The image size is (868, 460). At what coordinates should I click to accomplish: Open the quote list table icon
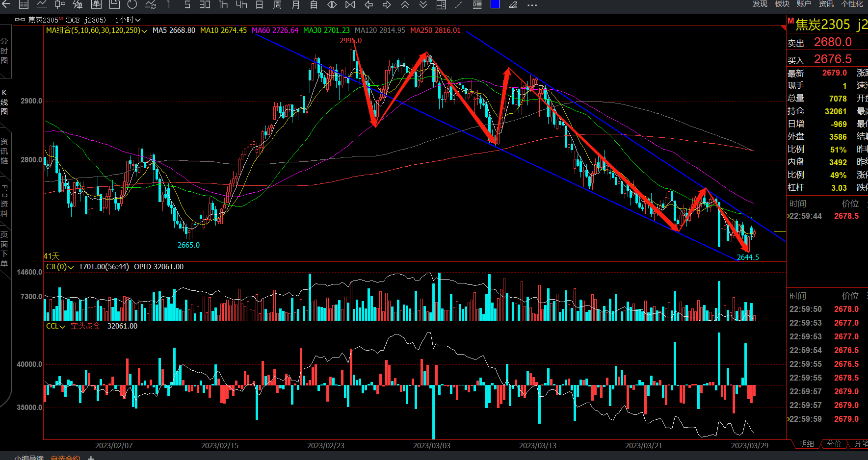24,4
